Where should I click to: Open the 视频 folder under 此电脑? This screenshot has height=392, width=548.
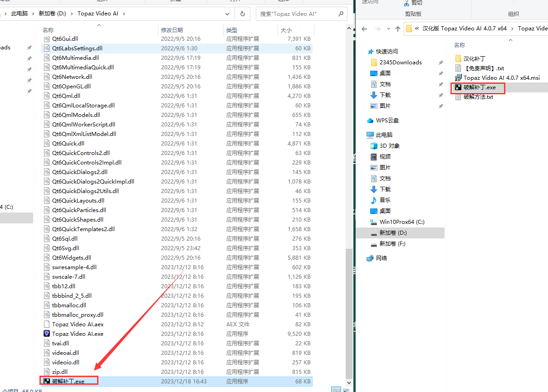385,156
